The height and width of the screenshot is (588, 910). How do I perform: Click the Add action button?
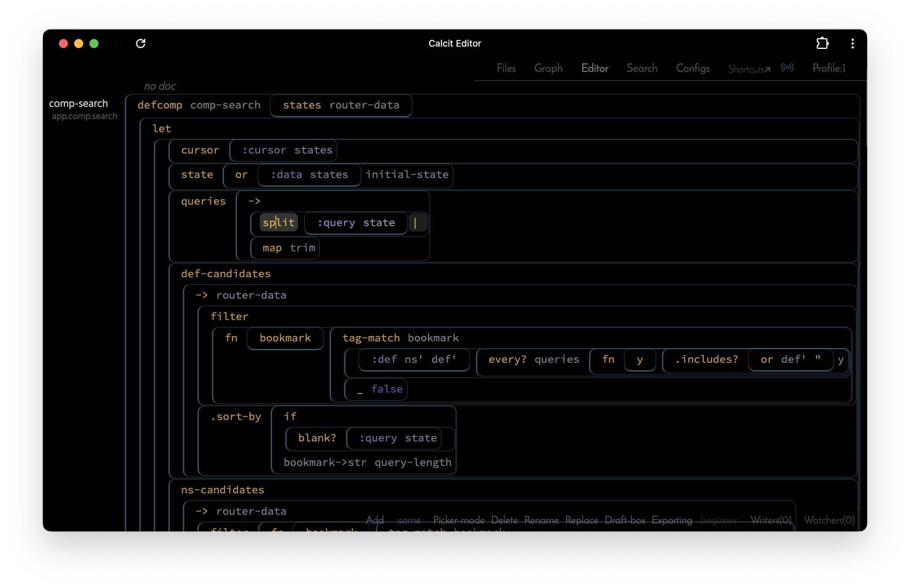(x=373, y=519)
